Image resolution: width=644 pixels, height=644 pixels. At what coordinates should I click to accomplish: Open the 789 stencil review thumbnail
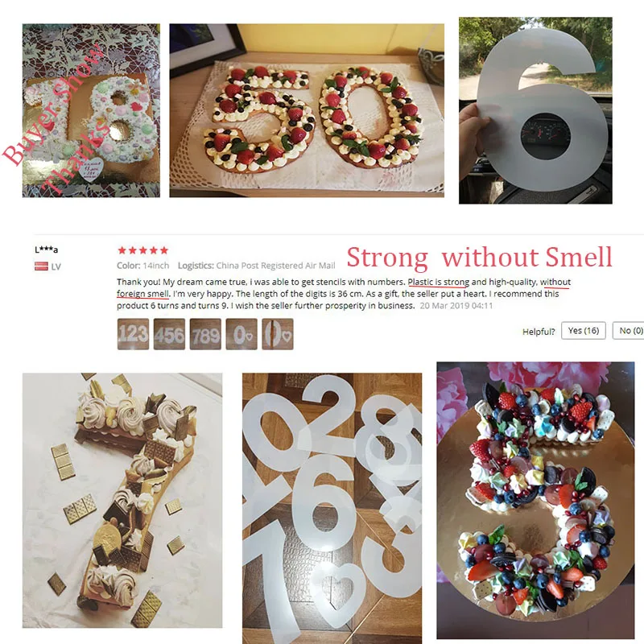pos(205,334)
